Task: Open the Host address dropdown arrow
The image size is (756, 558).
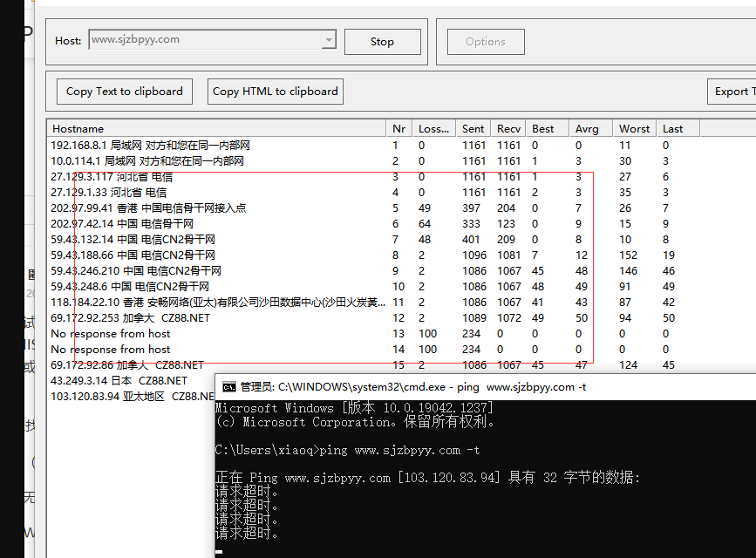Action: 329,40
